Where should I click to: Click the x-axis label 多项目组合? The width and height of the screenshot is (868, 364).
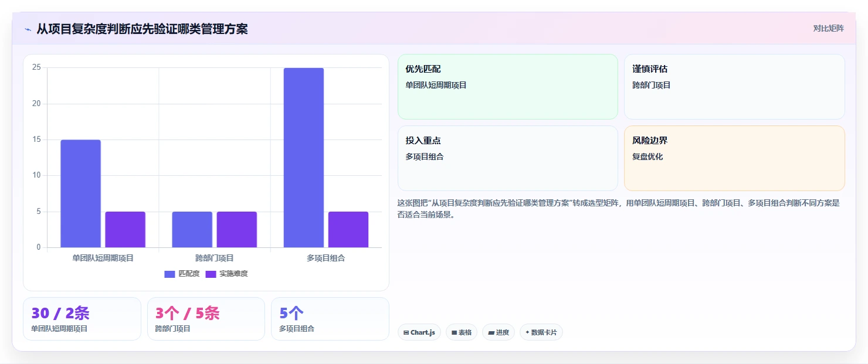tap(326, 258)
